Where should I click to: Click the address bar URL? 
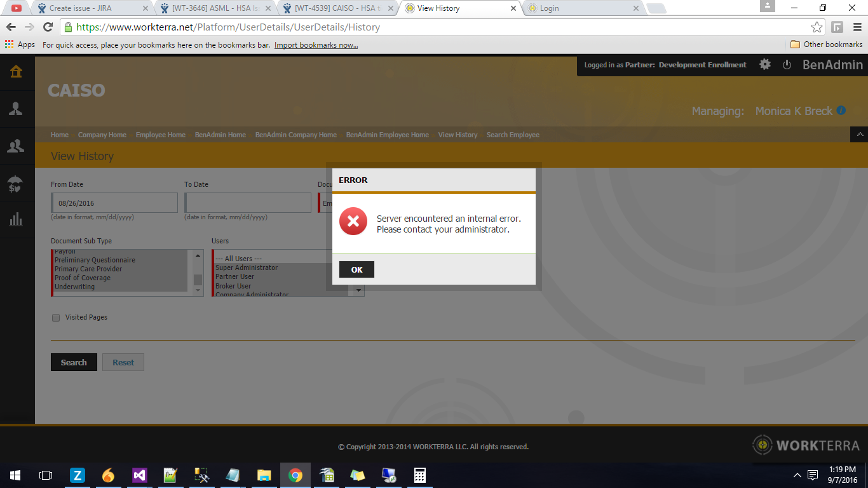click(x=228, y=27)
